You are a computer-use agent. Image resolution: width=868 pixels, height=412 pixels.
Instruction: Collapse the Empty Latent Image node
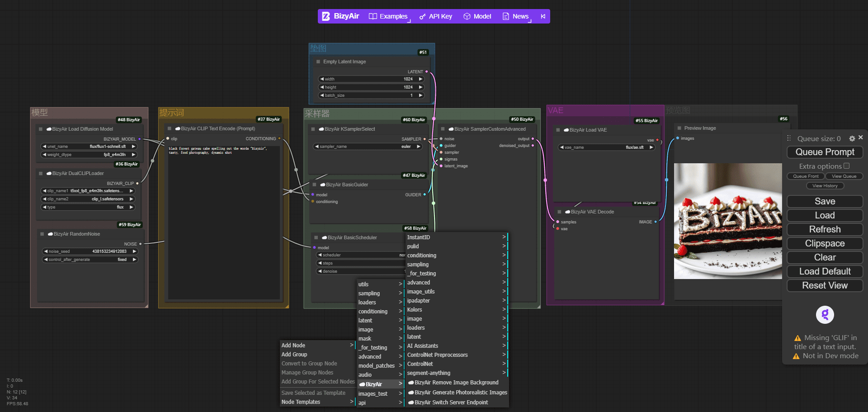point(318,62)
